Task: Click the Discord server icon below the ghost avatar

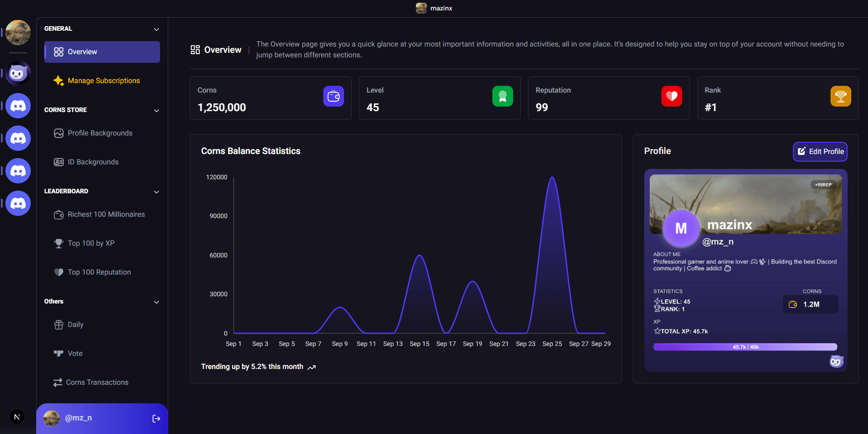Action: (x=18, y=106)
